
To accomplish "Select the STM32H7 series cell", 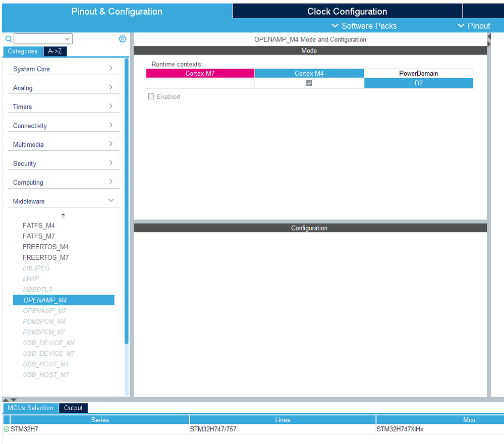I will 100,429.
